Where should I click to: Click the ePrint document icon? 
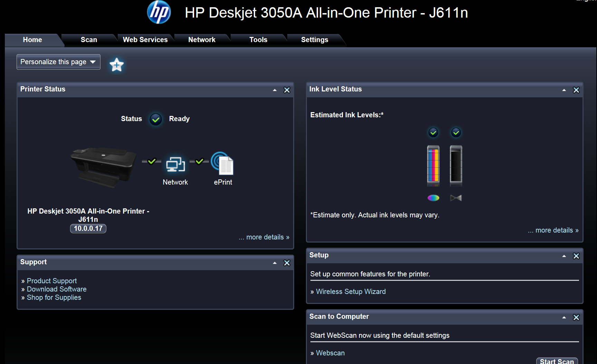[223, 164]
